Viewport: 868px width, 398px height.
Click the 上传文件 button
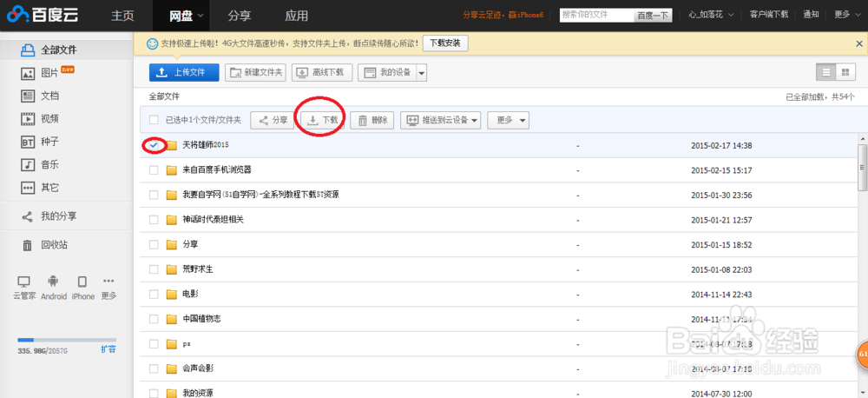pyautogui.click(x=184, y=73)
